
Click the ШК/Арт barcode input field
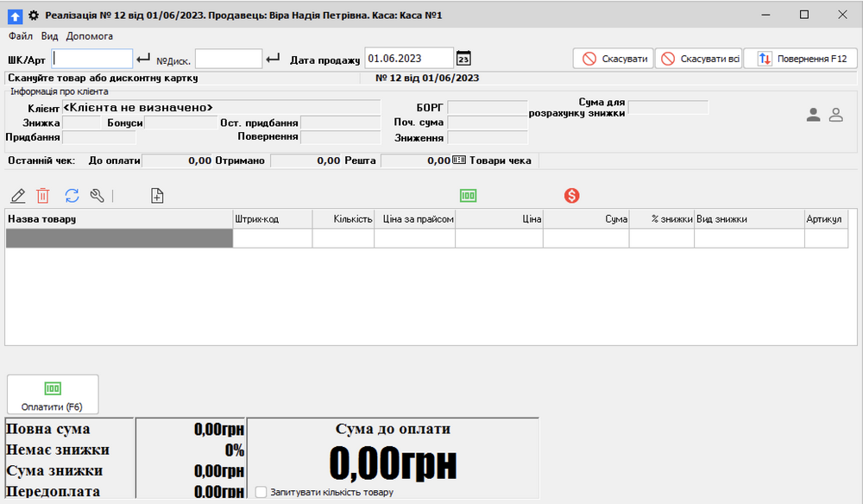pos(93,59)
